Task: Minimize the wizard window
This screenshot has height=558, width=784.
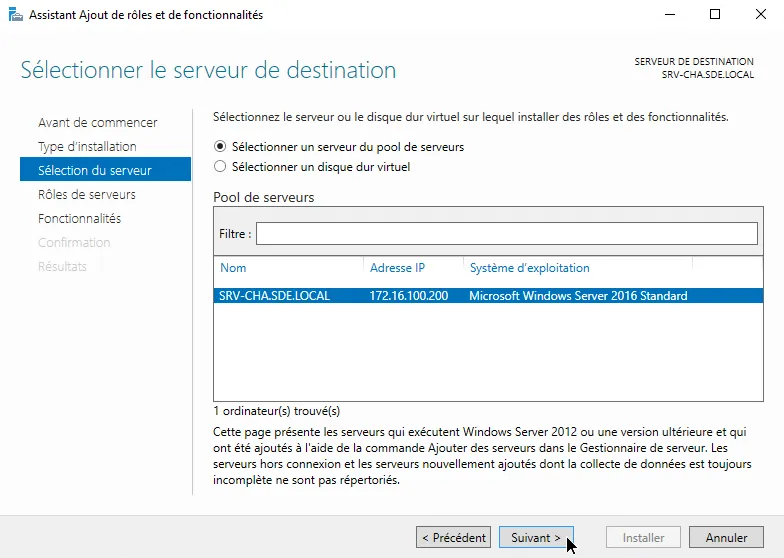Action: [668, 14]
